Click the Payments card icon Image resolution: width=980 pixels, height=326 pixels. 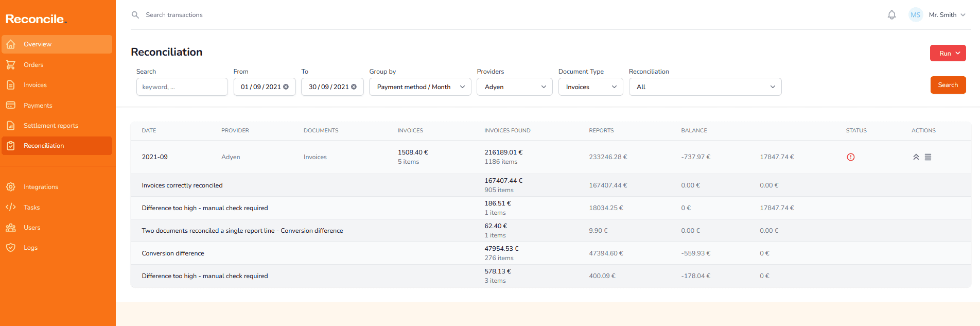pyautogui.click(x=11, y=105)
